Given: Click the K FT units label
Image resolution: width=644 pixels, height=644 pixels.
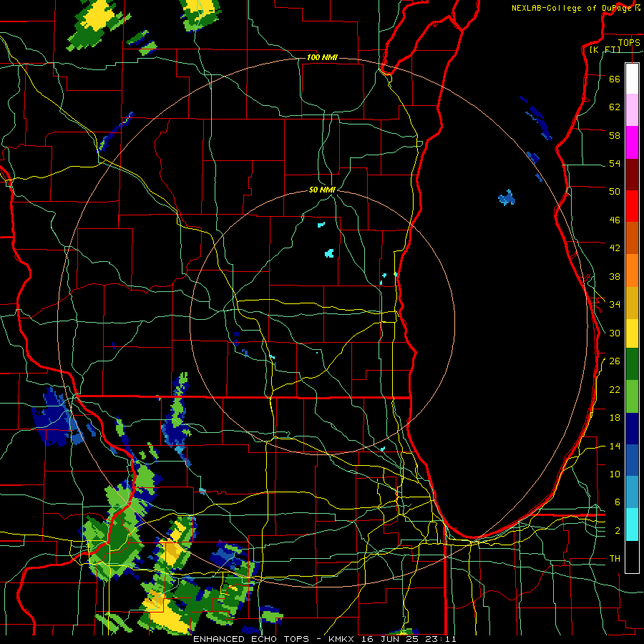Looking at the screenshot, I should point(605,49).
